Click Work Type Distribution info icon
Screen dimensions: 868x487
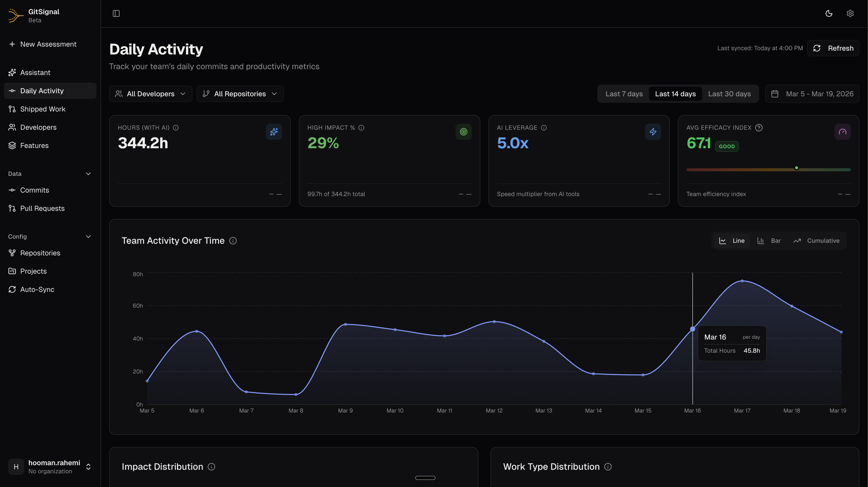608,466
